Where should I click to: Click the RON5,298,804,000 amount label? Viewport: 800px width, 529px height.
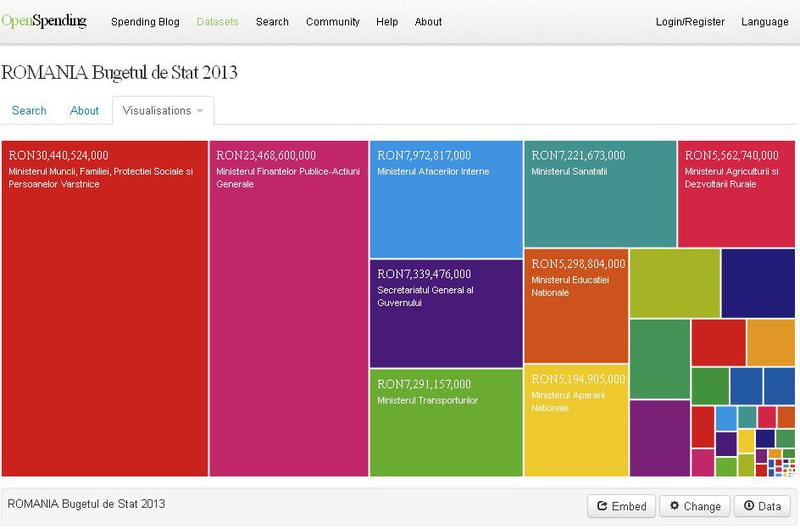coord(578,264)
